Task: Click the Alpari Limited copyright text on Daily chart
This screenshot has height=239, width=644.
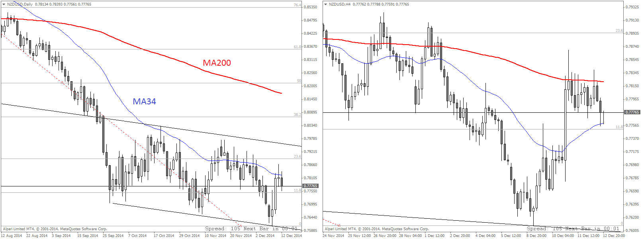Action: tap(55, 229)
